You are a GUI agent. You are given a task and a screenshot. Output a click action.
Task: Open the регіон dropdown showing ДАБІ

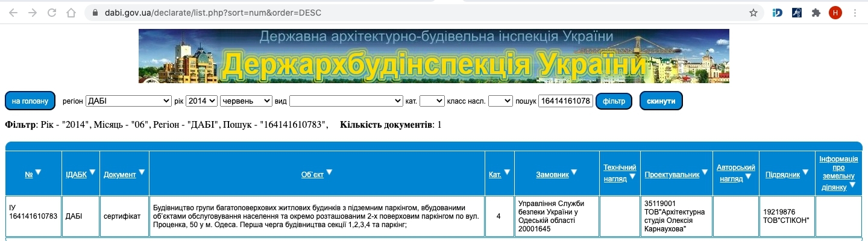(x=128, y=101)
